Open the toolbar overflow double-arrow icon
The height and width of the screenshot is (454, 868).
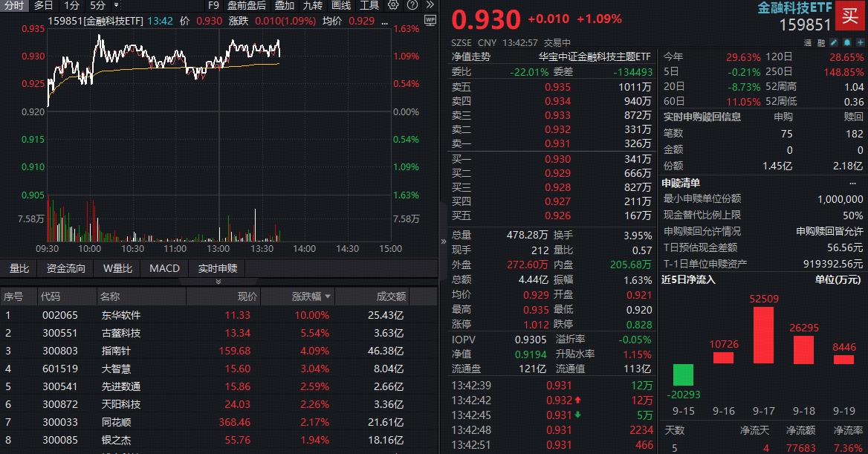pyautogui.click(x=430, y=6)
